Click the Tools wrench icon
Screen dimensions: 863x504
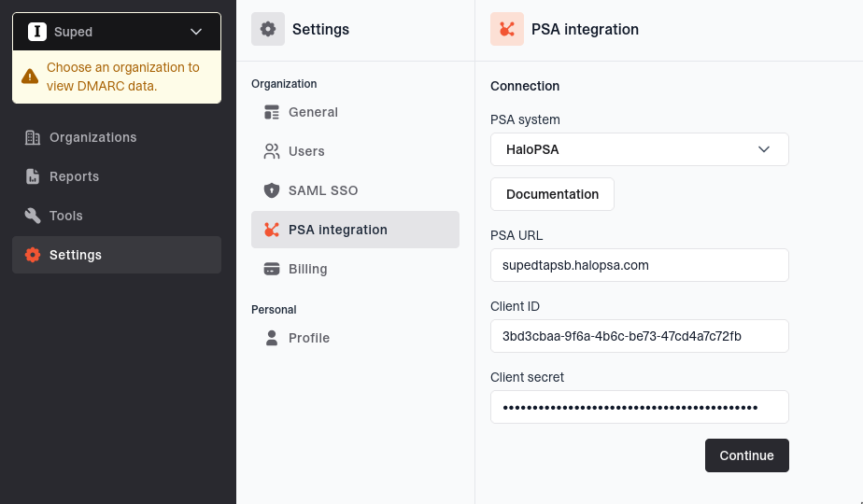33,216
